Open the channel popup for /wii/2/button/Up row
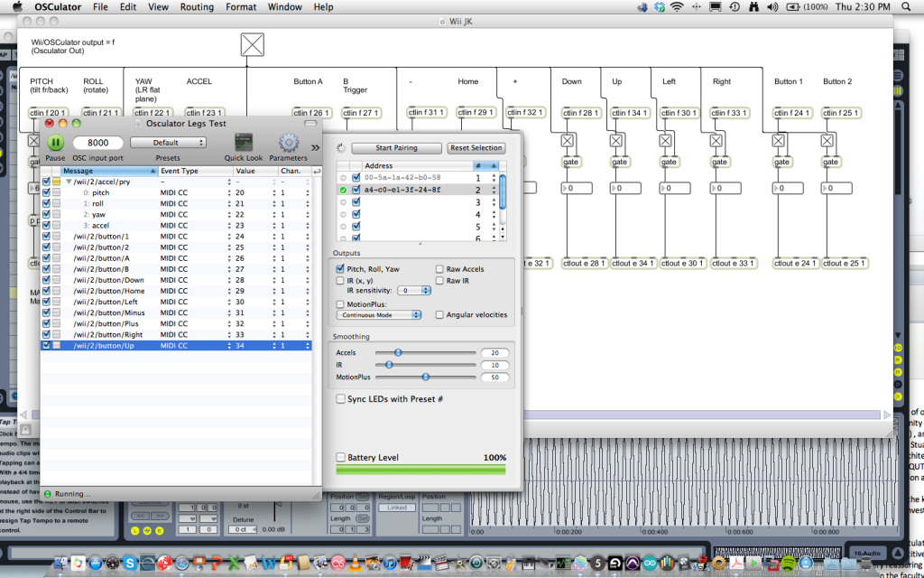The image size is (924, 578). [308, 346]
